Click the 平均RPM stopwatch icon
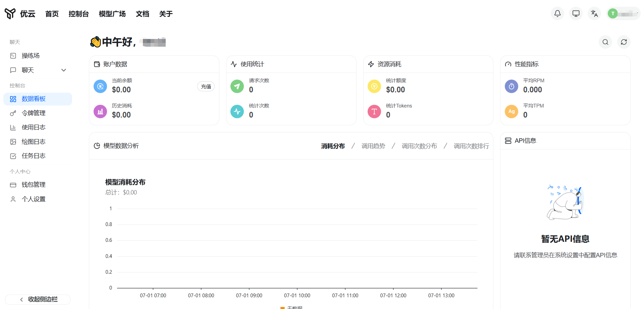This screenshot has width=644, height=309. [512, 86]
